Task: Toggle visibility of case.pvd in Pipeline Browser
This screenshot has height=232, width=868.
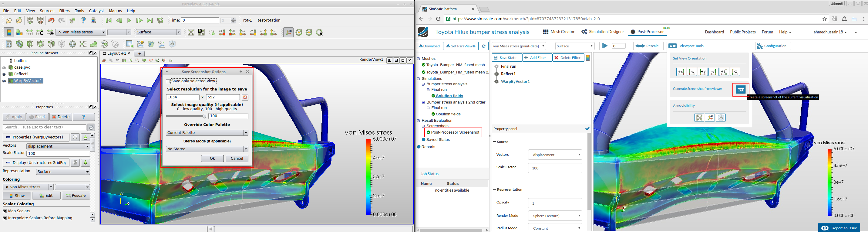Action: [x=4, y=67]
